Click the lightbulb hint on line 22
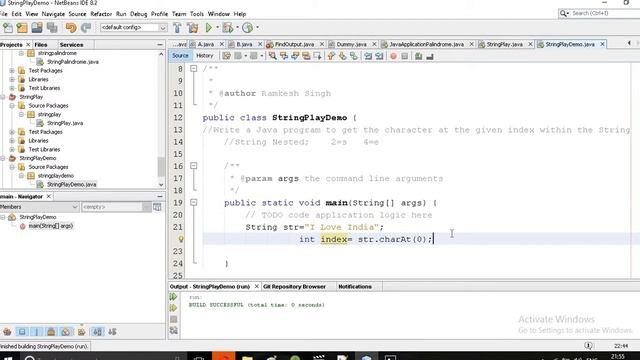The image size is (640, 360). 181,239
